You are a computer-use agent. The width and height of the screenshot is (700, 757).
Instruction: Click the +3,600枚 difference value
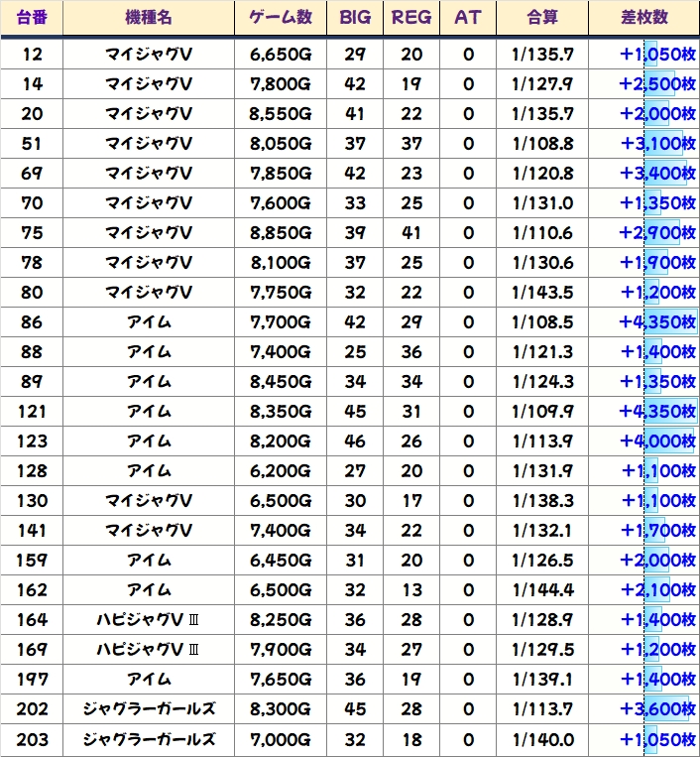pos(658,709)
